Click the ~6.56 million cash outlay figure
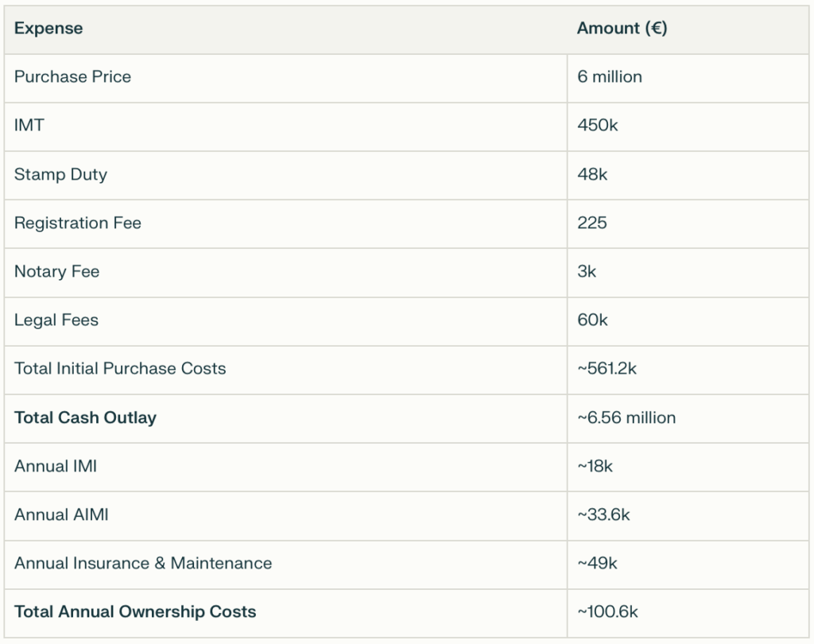This screenshot has height=644, width=814. click(x=625, y=417)
